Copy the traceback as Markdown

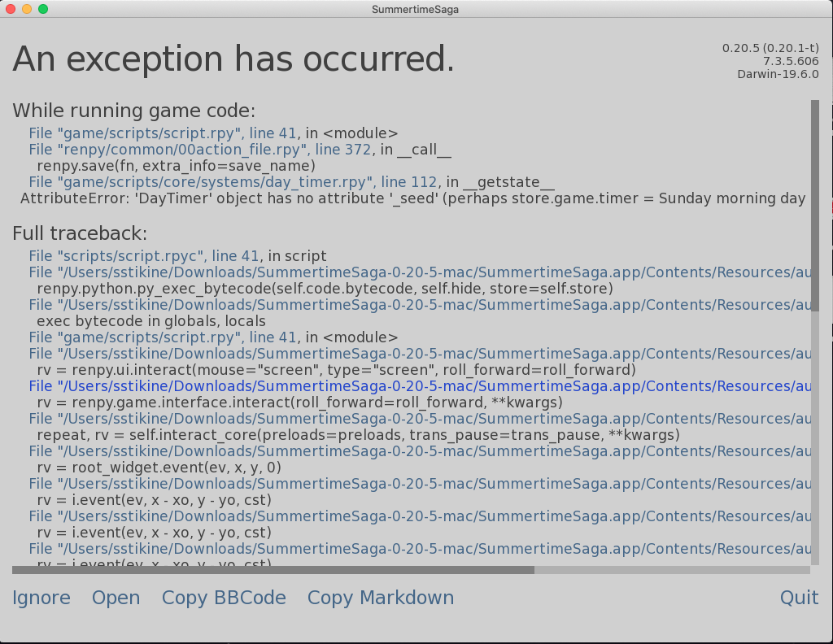tap(380, 598)
